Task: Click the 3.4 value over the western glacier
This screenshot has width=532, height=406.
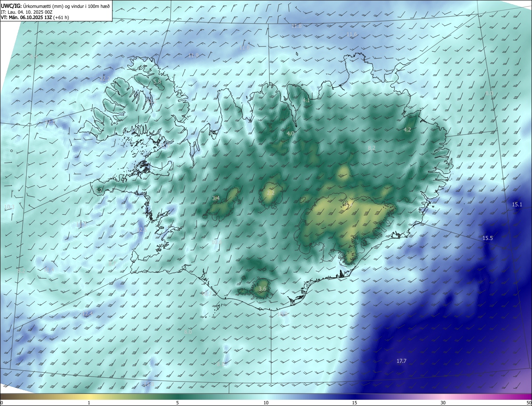Action: pos(216,198)
